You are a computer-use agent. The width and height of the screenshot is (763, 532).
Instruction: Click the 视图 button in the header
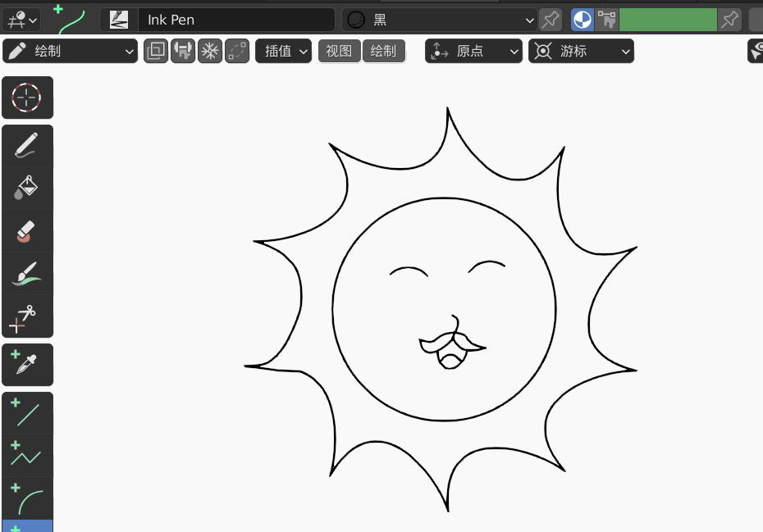[x=339, y=51]
